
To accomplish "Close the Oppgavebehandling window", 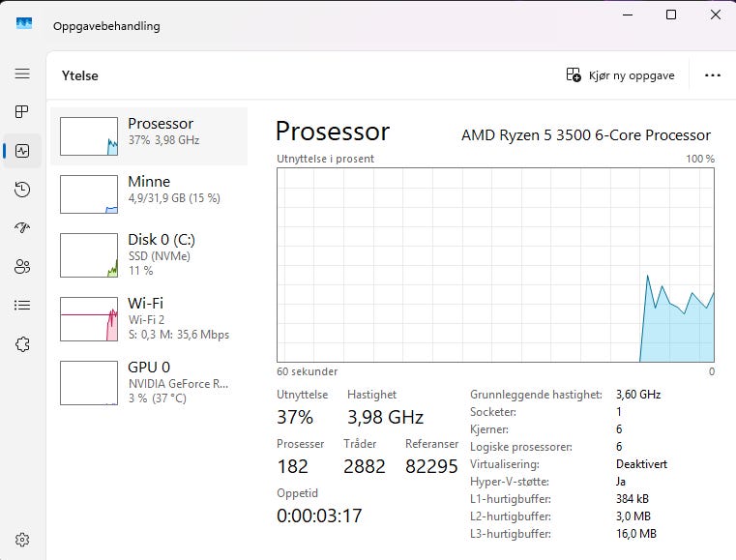I will point(716,15).
